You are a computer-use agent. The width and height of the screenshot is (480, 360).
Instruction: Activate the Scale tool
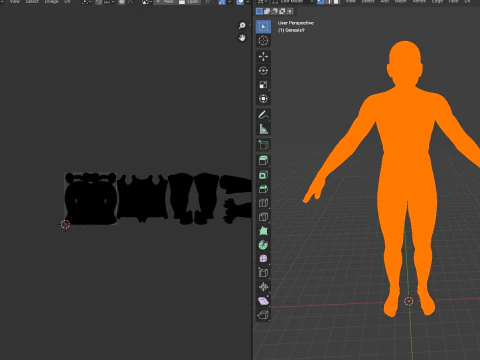pos(263,85)
